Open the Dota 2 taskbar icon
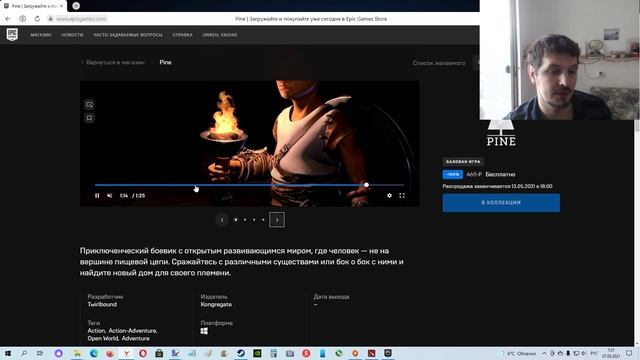Viewport: 640px width, 360px height. click(x=371, y=353)
